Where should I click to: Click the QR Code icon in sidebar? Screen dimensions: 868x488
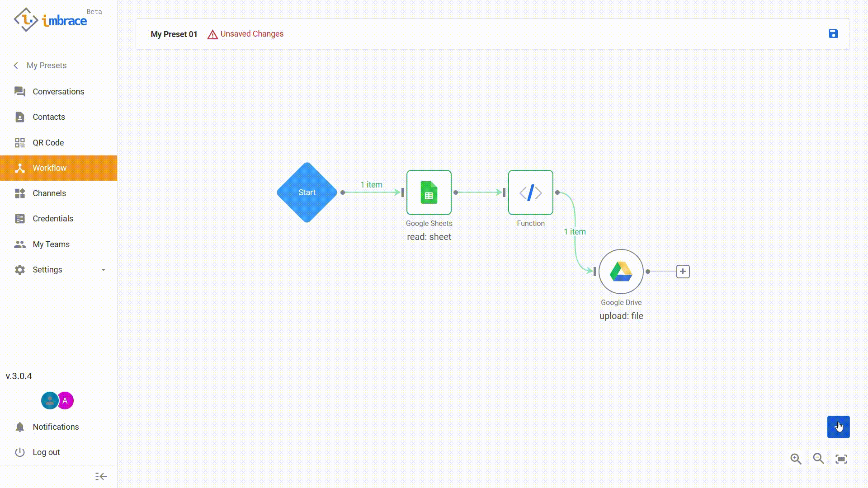(20, 143)
